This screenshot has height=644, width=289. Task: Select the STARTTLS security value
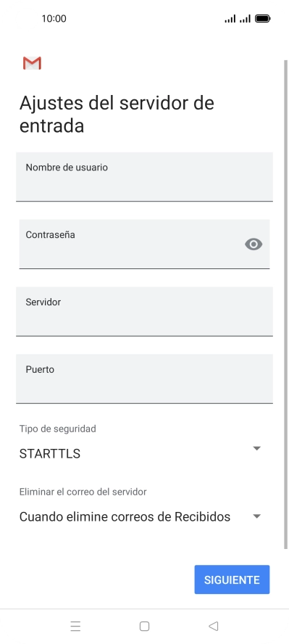49,454
